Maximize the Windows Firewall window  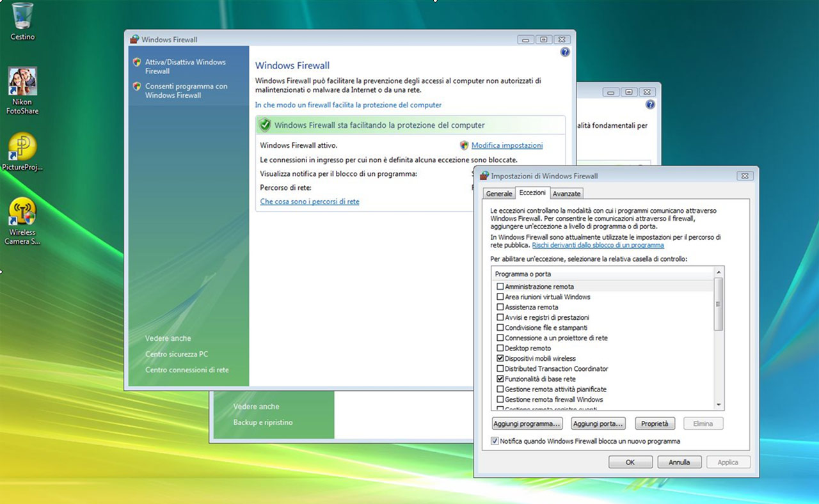(x=544, y=40)
